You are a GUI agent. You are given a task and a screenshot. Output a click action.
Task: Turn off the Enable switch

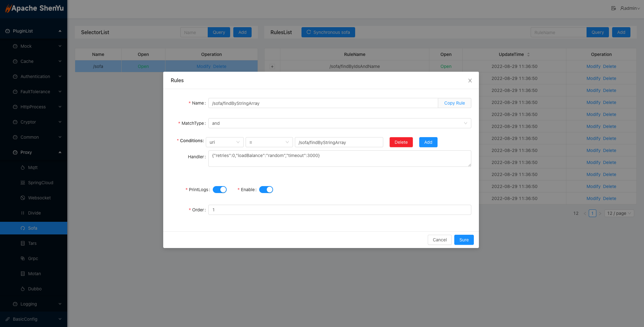click(266, 190)
